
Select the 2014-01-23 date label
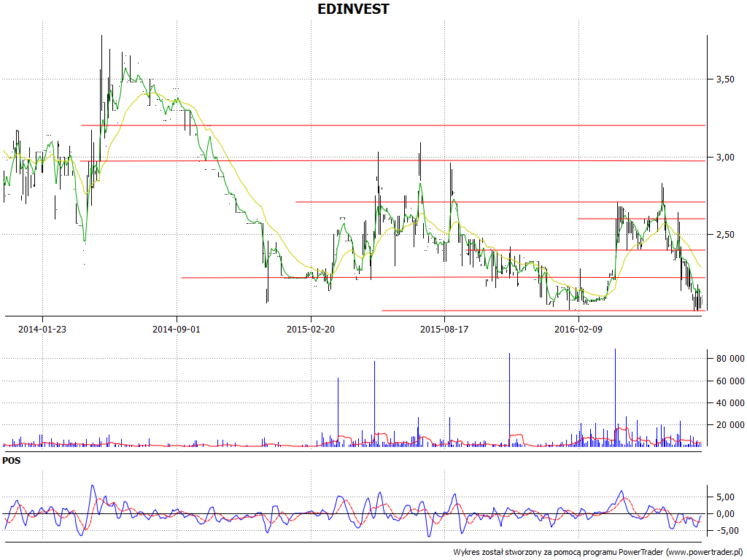(x=42, y=329)
